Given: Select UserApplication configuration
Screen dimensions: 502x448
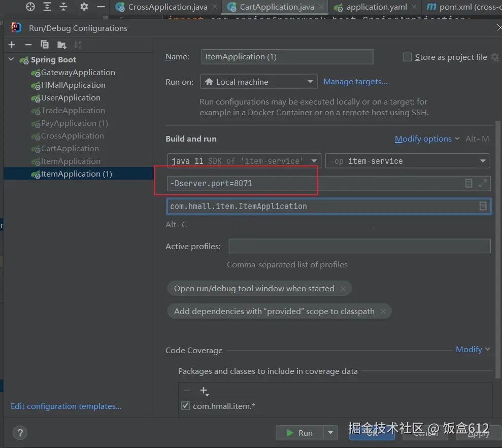Looking at the screenshot, I should point(71,98).
